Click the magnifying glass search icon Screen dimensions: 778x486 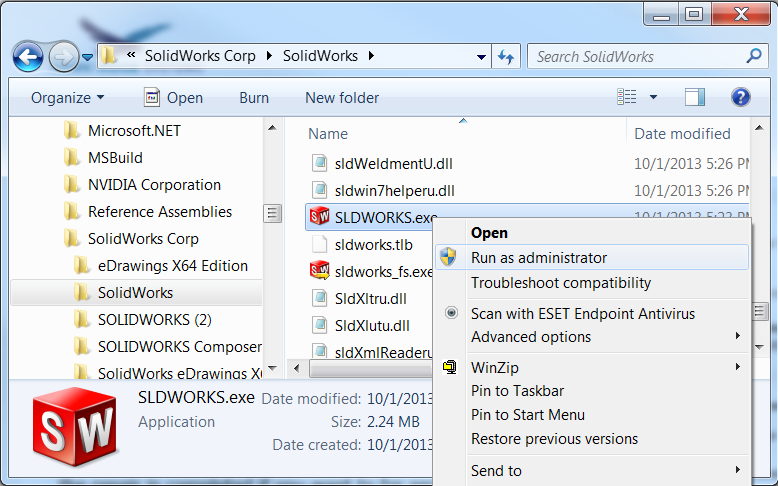(x=754, y=56)
